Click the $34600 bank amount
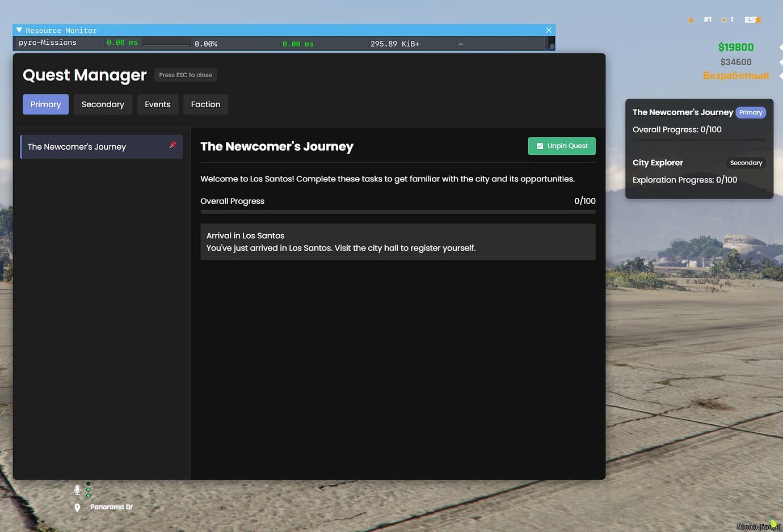This screenshot has height=532, width=783. [x=736, y=62]
